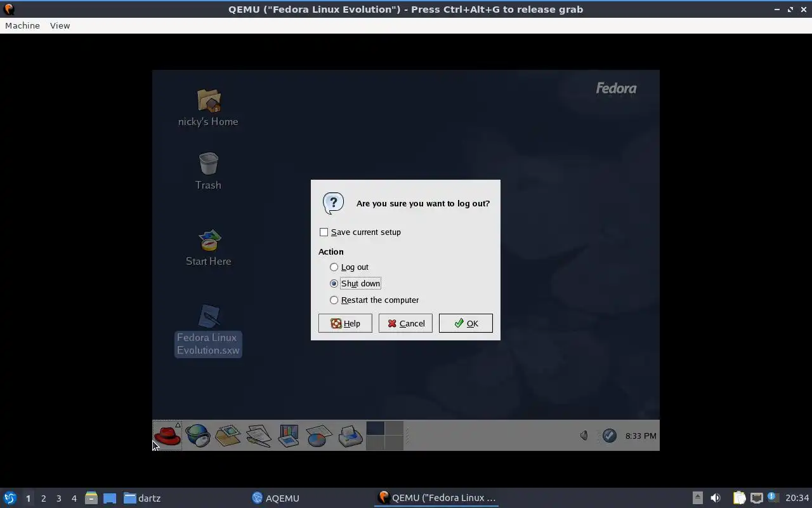Click the host show desktop icon

tap(110, 498)
